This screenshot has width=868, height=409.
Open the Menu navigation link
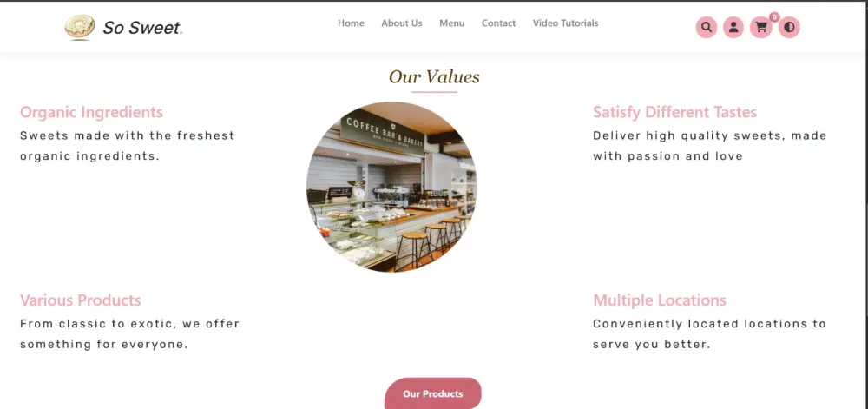click(451, 23)
